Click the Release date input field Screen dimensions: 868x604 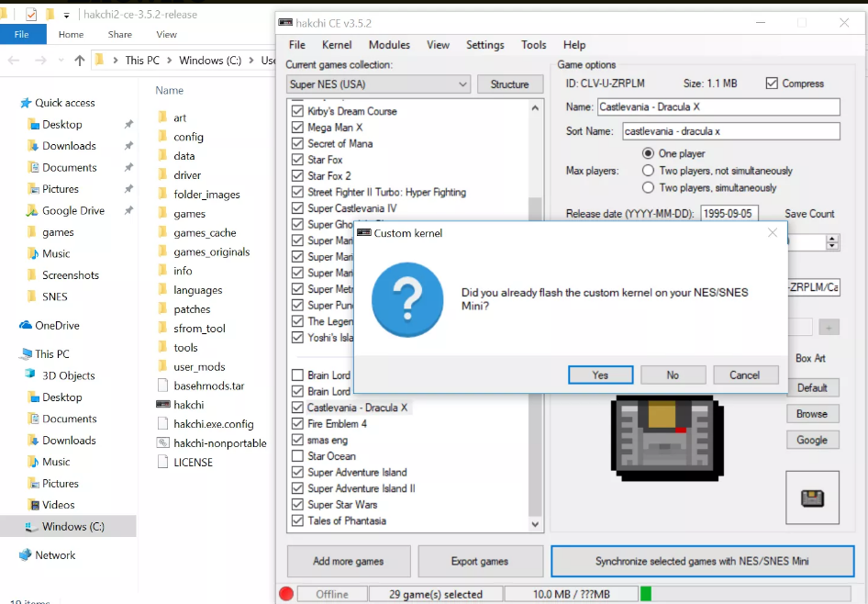[729, 214]
